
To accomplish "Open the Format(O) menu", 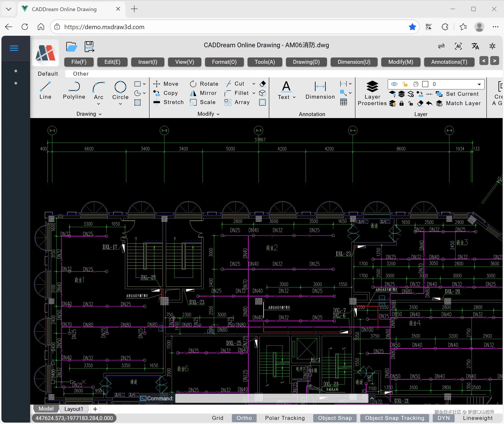I will click(224, 62).
